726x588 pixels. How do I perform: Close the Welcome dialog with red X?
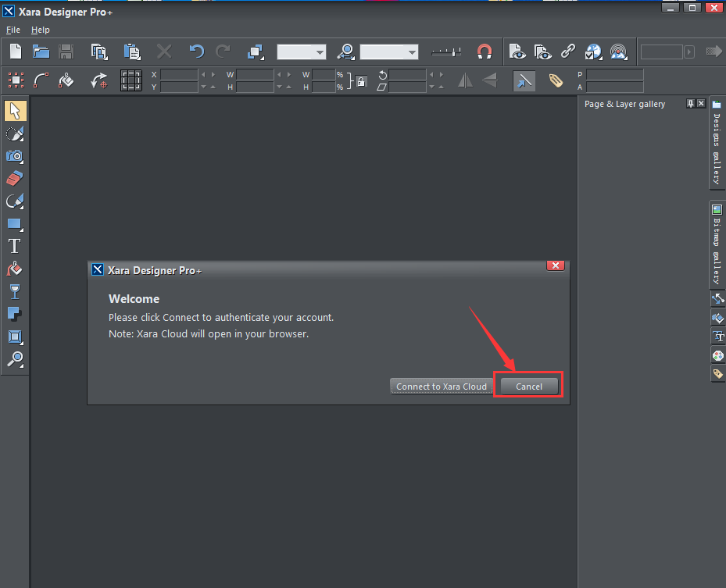pos(556,265)
